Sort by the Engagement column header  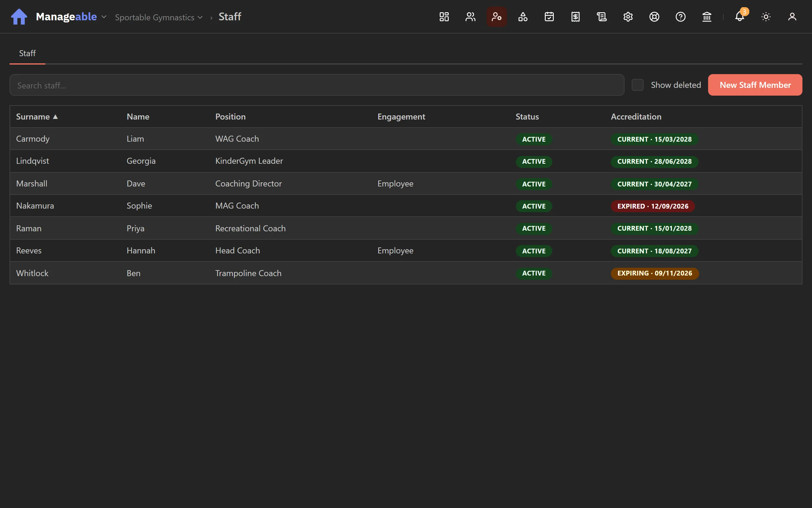click(x=401, y=117)
